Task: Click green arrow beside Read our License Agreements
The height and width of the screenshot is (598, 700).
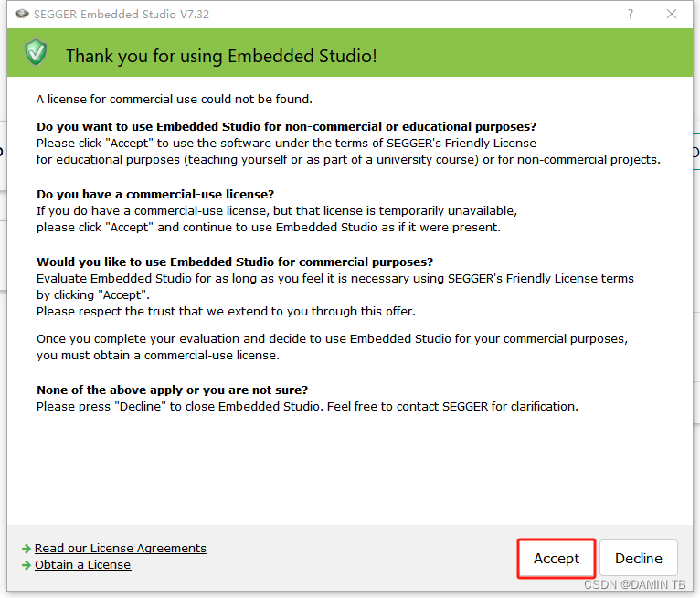Action: pos(27,549)
